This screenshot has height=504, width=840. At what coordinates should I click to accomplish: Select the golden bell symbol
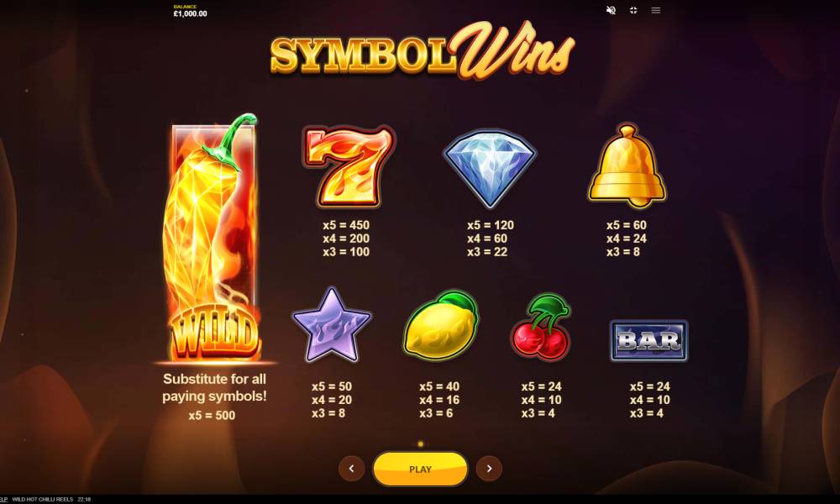(x=627, y=166)
